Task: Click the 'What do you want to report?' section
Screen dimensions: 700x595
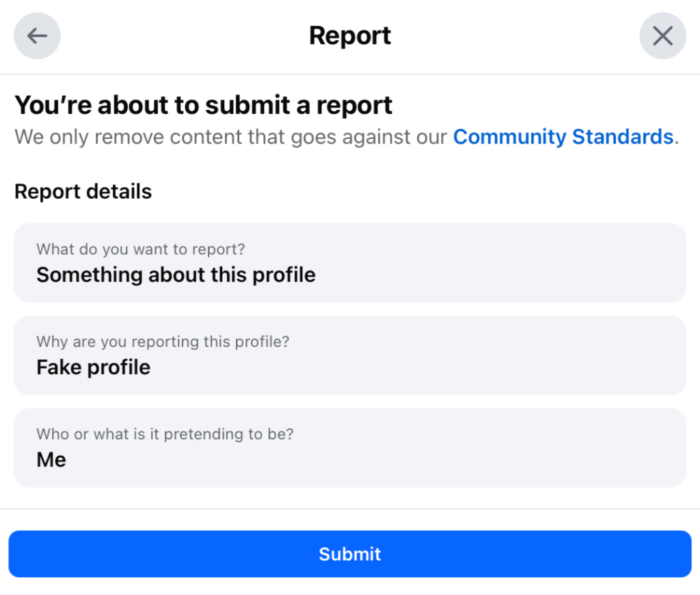Action: [x=350, y=263]
